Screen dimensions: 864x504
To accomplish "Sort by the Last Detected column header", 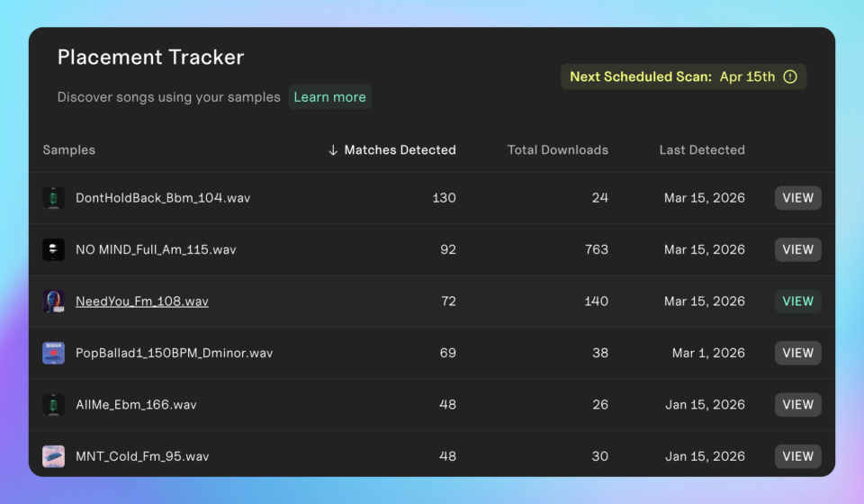I will [x=702, y=149].
